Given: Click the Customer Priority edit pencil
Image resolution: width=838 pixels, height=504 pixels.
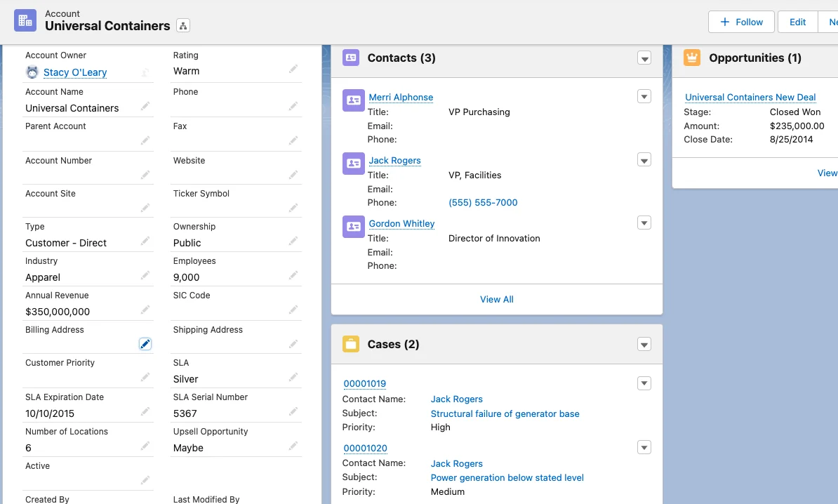Looking at the screenshot, I should tap(145, 378).
